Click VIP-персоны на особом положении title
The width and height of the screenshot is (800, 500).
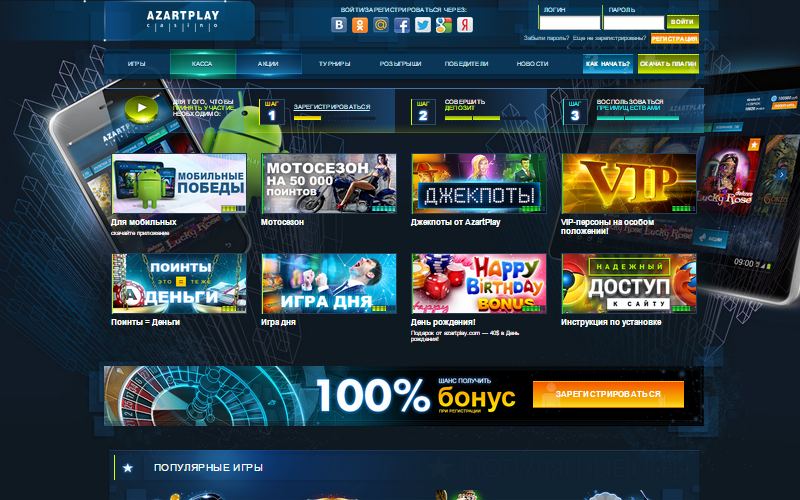(607, 227)
